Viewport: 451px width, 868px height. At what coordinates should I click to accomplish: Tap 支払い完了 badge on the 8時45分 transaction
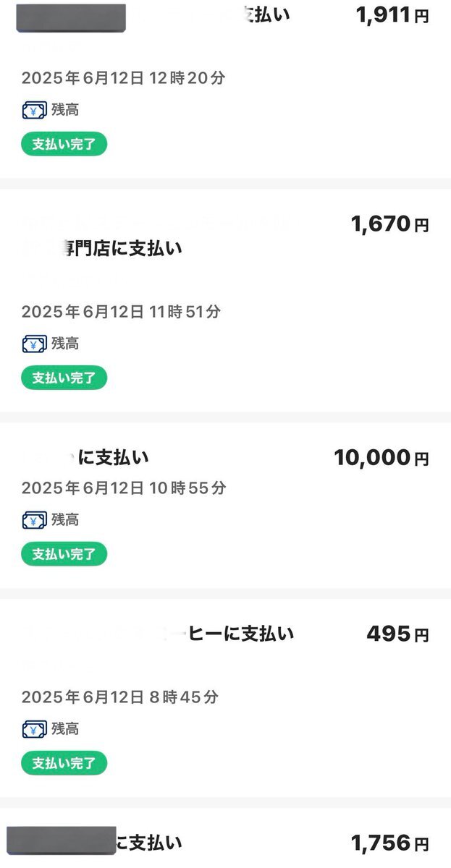(64, 763)
